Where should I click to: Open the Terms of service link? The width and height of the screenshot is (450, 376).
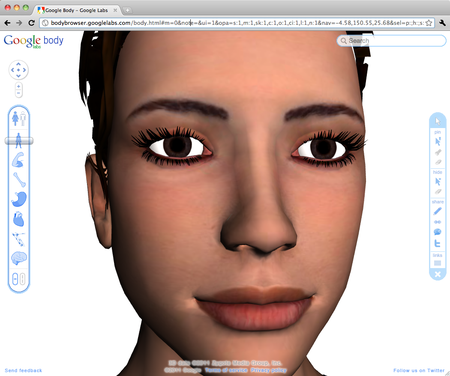tap(226, 370)
